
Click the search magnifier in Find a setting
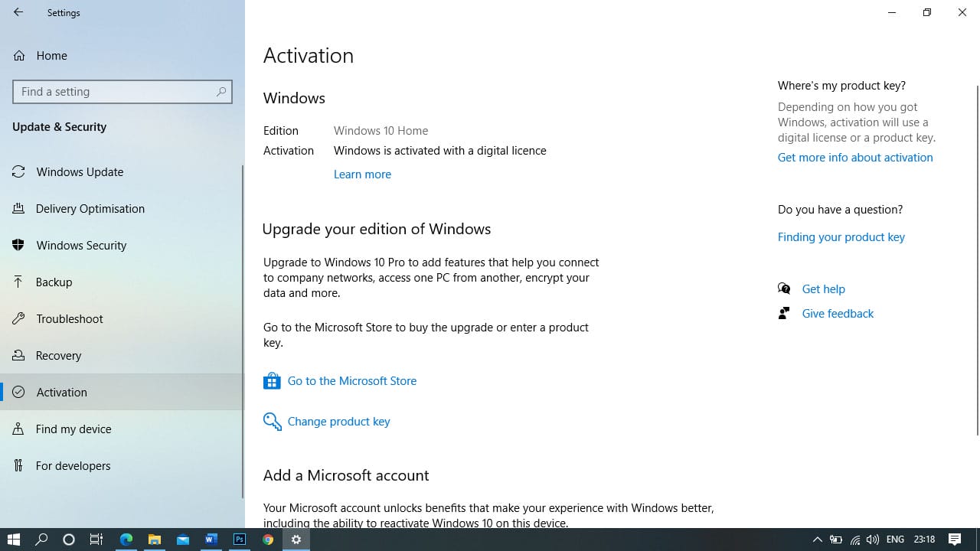[x=221, y=92]
